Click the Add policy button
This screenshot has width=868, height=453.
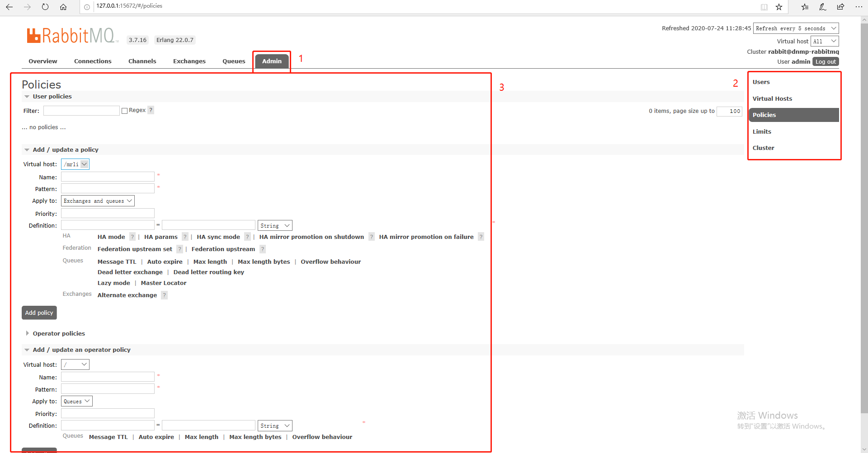[39, 313]
